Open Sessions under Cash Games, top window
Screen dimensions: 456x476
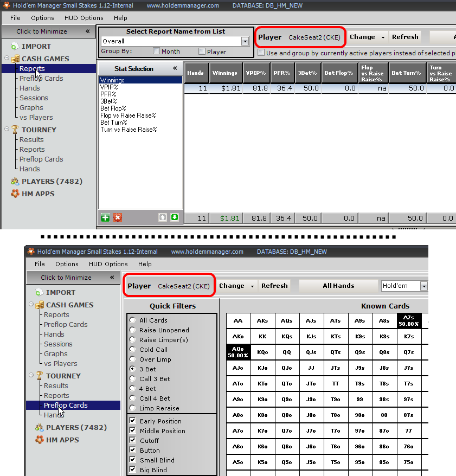coord(34,98)
